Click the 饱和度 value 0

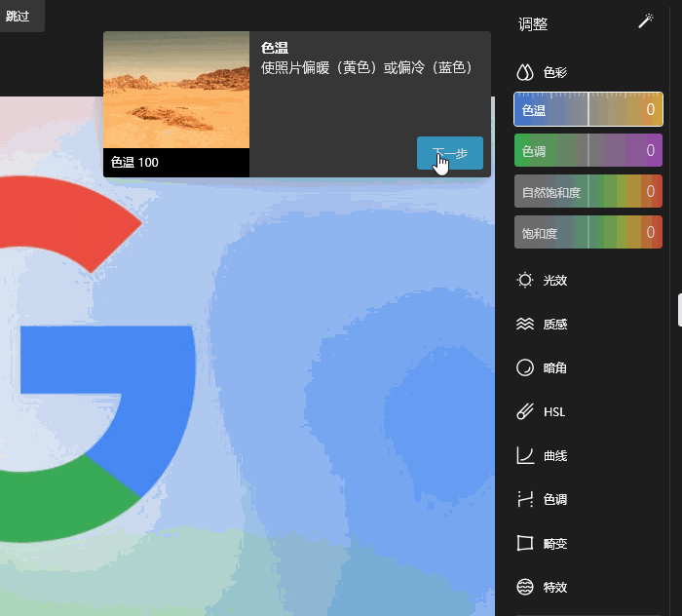pos(650,232)
